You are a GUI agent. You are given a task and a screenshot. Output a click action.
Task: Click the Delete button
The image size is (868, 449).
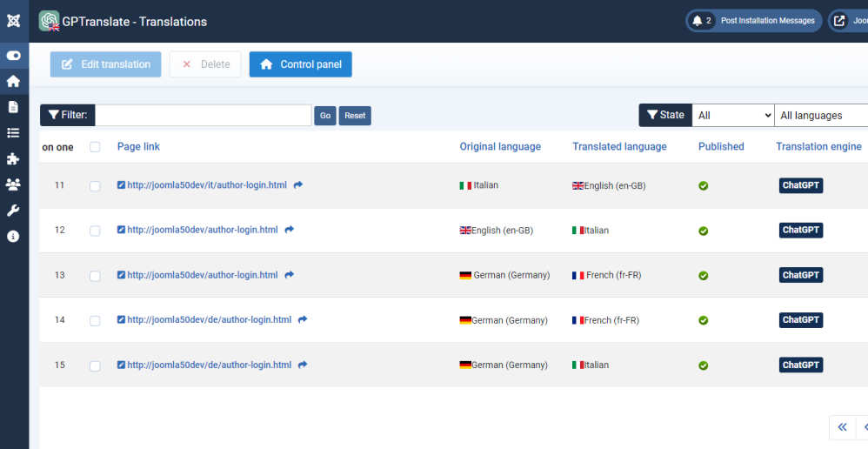pos(205,64)
